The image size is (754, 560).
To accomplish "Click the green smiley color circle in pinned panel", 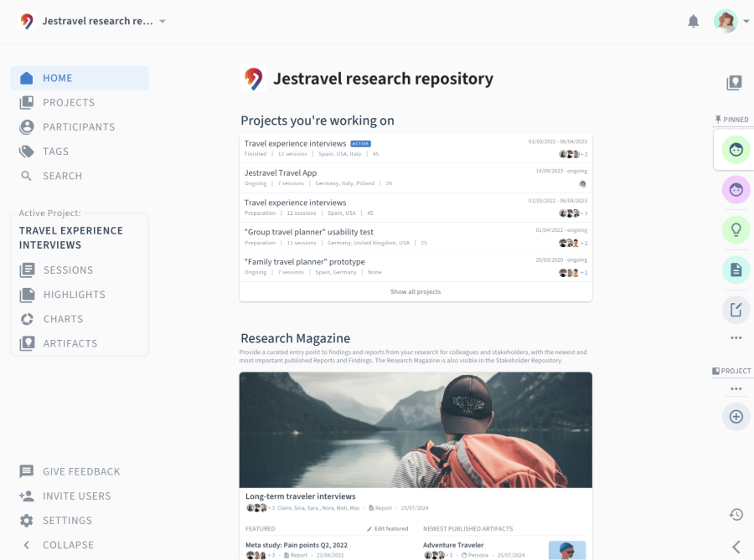I will pyautogui.click(x=735, y=149).
